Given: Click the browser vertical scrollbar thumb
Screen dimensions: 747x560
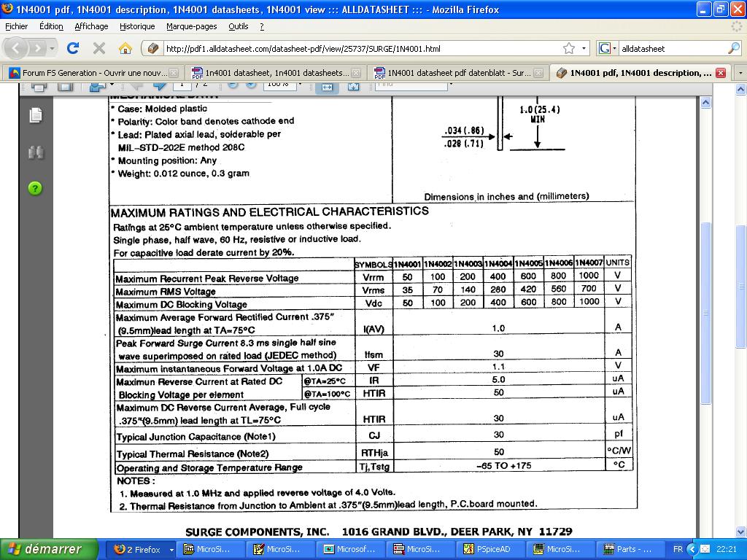Looking at the screenshot, I should pos(740,286).
